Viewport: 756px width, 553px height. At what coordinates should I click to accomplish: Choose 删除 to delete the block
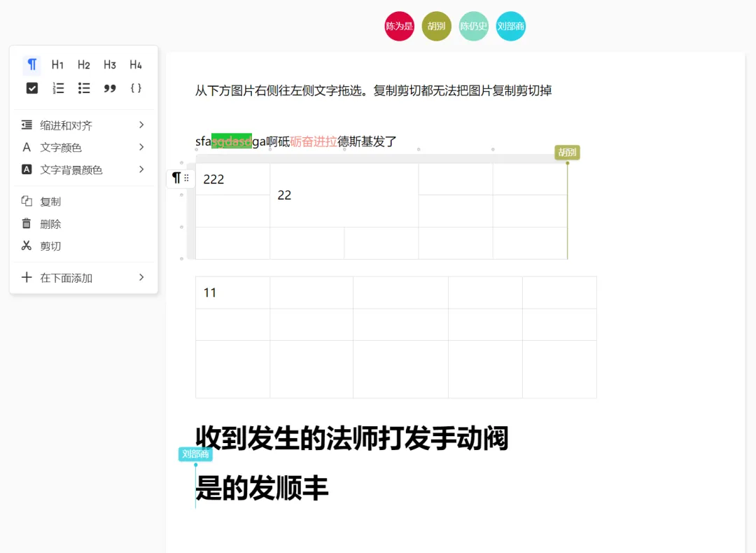(83, 224)
